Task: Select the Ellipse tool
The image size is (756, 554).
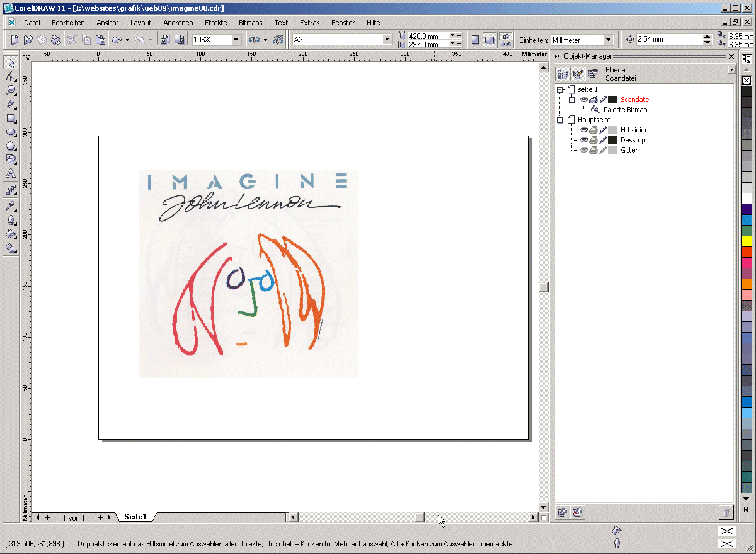Action: [11, 132]
